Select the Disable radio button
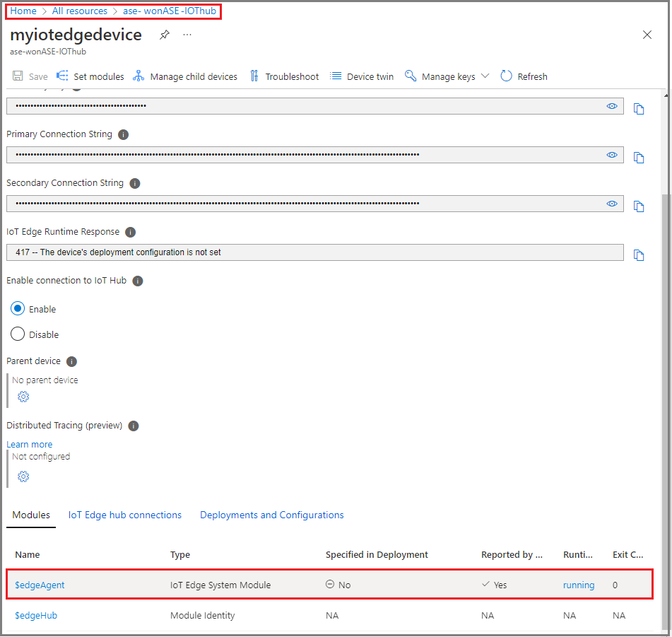 click(x=18, y=334)
